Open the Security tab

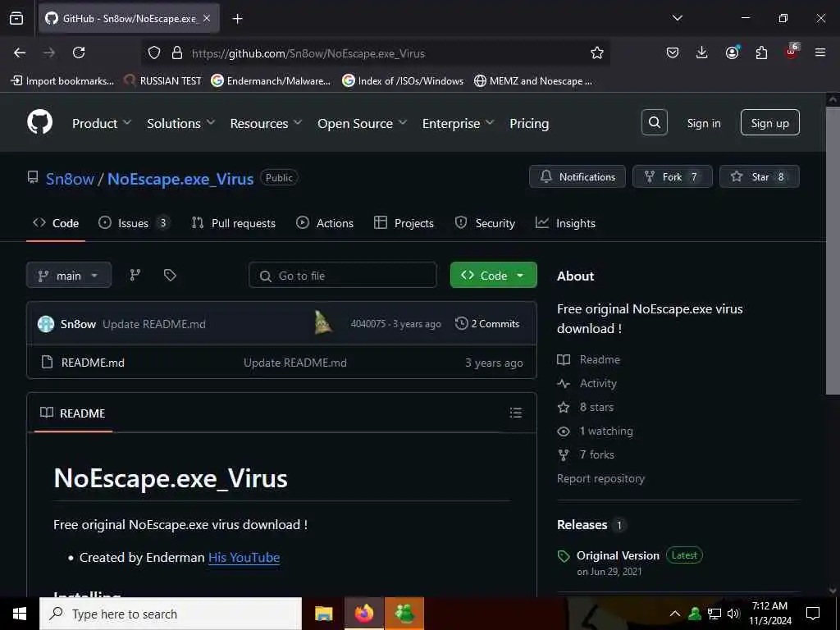click(x=485, y=223)
